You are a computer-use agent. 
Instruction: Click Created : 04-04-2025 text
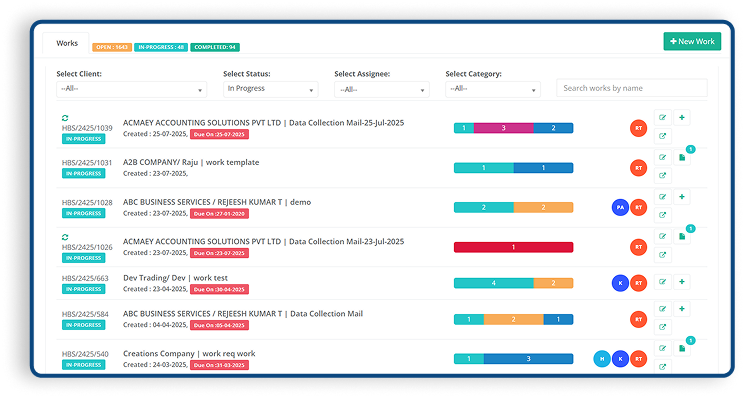tap(155, 325)
